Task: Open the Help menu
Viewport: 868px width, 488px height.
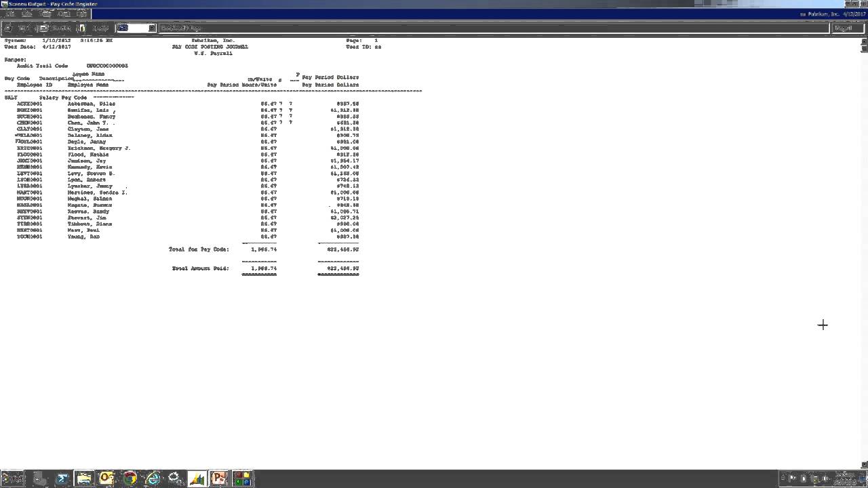Action: pos(81,14)
